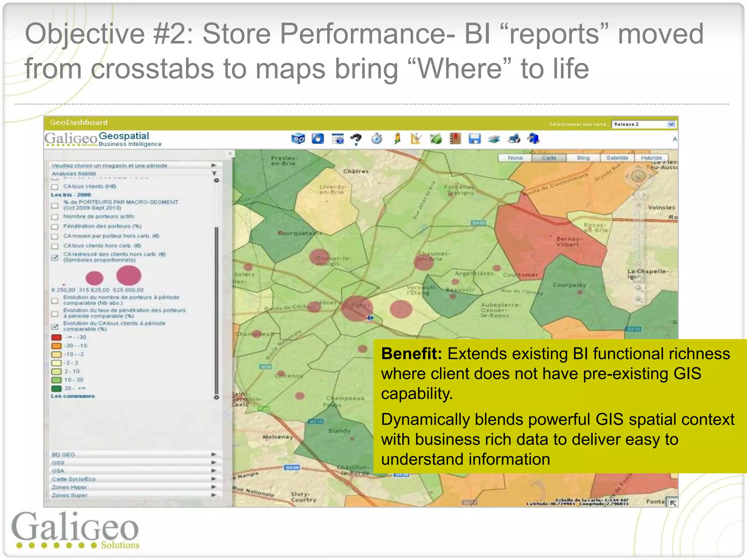Expand the magasin et période section
Viewport: 747px width, 560px height.
(135, 166)
